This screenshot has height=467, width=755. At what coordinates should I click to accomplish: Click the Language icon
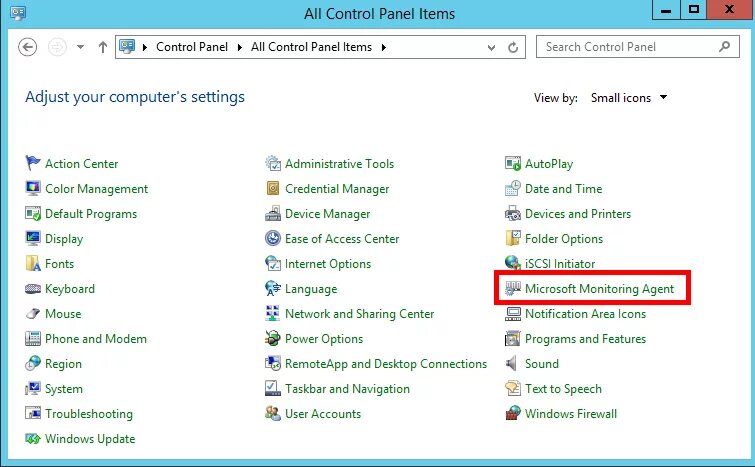(x=273, y=288)
